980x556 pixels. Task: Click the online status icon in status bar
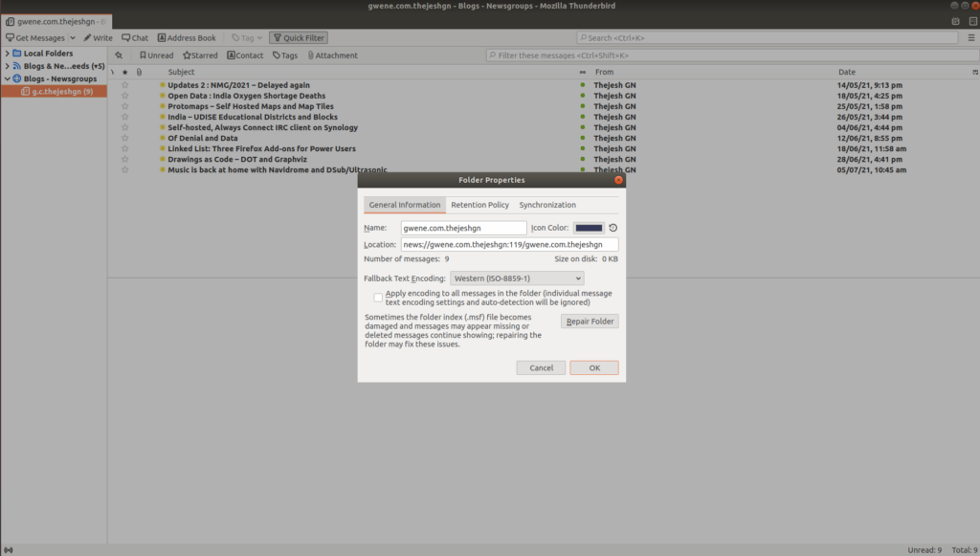pyautogui.click(x=8, y=550)
